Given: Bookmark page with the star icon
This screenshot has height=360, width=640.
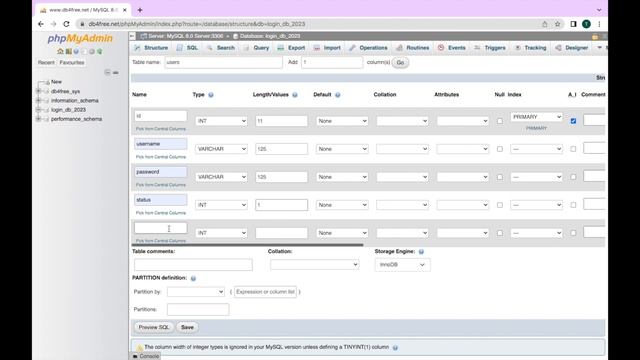Looking at the screenshot, I should [x=558, y=24].
